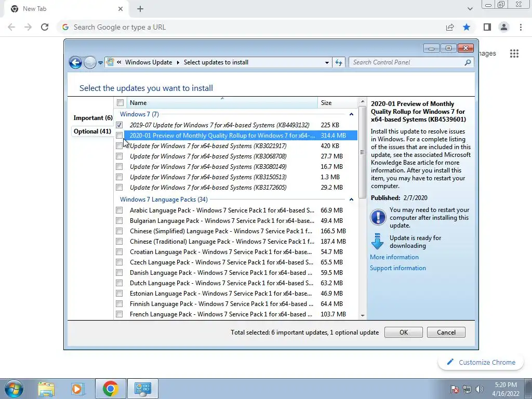This screenshot has width=532, height=399.
Task: Check the KB3068708 update checkbox
Action: 119,156
